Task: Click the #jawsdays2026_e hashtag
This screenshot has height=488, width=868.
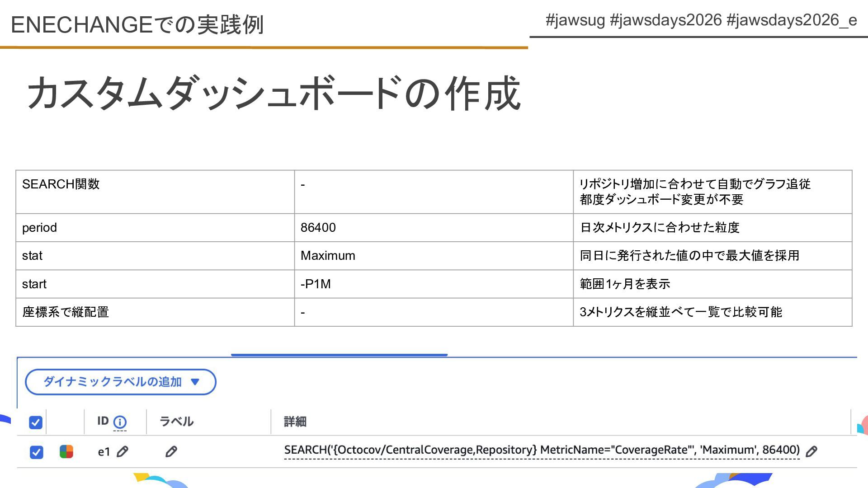Action: click(x=791, y=20)
